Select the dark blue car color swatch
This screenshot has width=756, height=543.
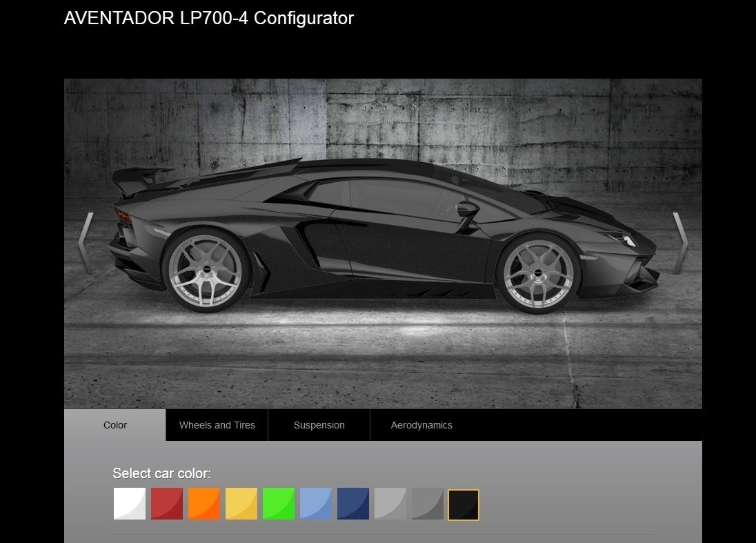(x=353, y=504)
